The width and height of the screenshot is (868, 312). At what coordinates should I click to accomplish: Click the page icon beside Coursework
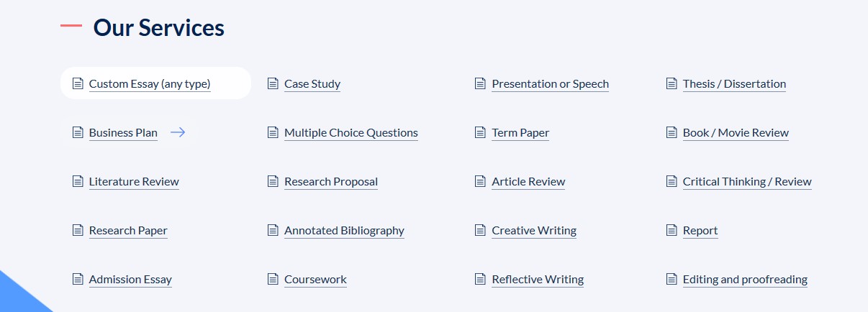[x=273, y=279]
